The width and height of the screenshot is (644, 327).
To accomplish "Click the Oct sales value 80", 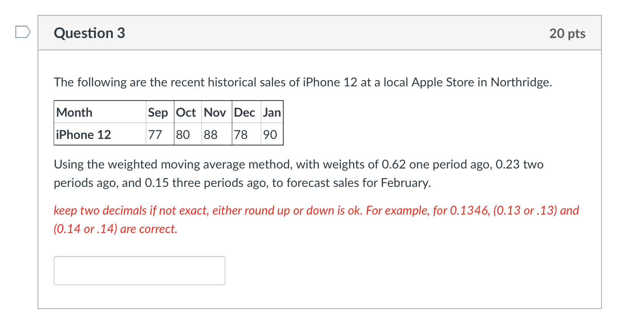I will coord(183,135).
